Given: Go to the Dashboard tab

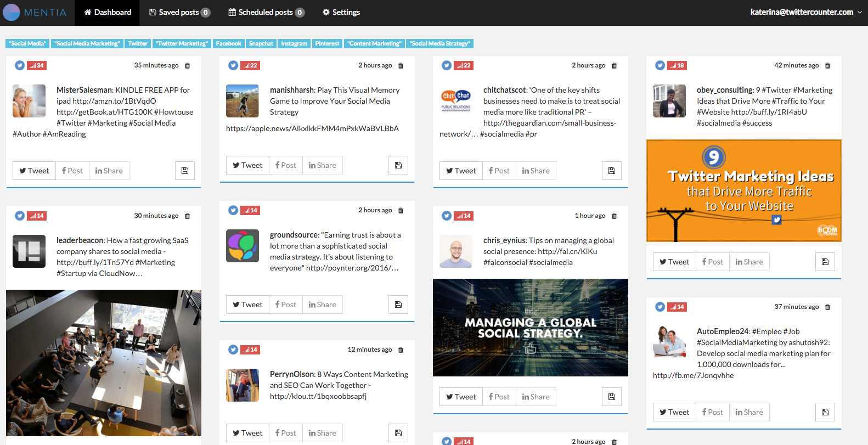Looking at the screenshot, I should [108, 12].
